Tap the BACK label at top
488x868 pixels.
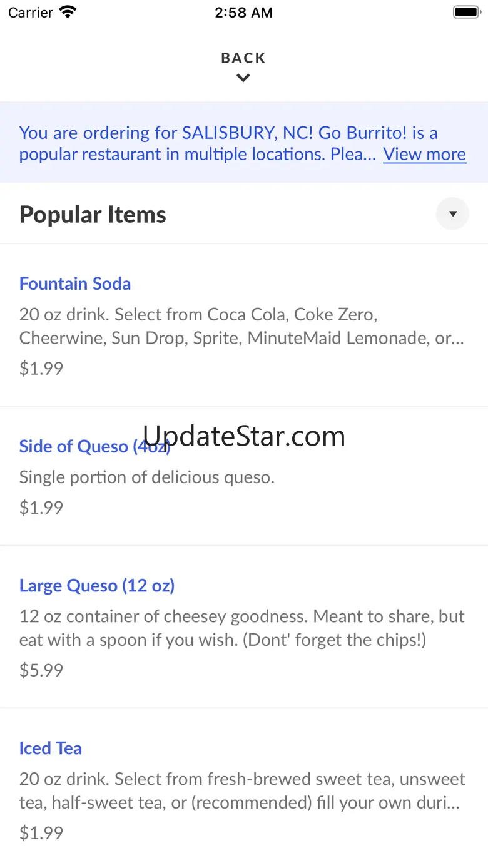click(243, 58)
